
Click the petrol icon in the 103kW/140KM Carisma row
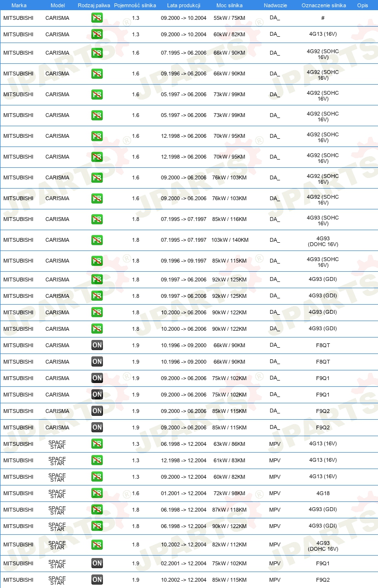point(97,240)
